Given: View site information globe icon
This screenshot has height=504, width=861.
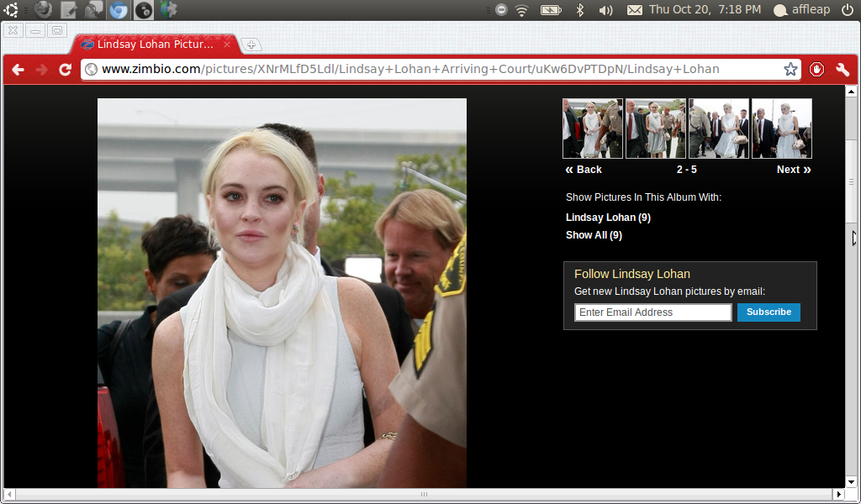Looking at the screenshot, I should (92, 69).
